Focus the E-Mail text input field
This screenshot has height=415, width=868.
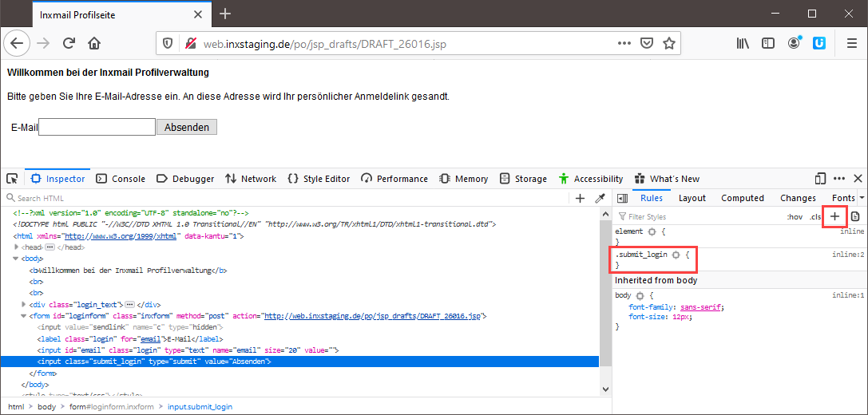point(97,127)
